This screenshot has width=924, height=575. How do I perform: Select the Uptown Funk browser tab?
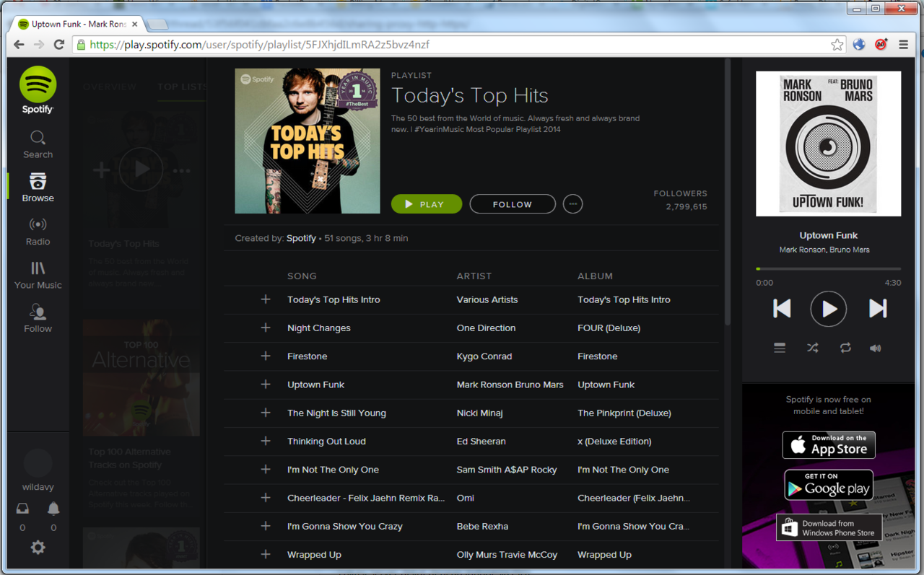click(78, 24)
